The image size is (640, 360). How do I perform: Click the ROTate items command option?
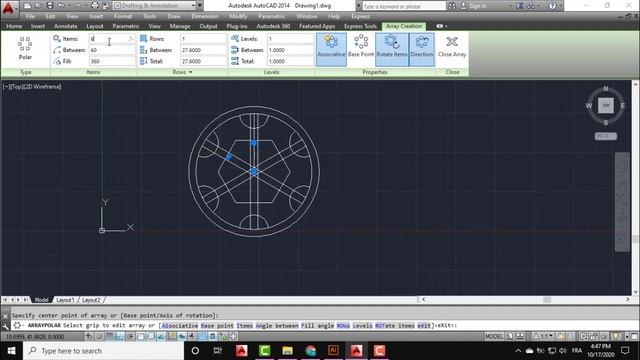395,326
